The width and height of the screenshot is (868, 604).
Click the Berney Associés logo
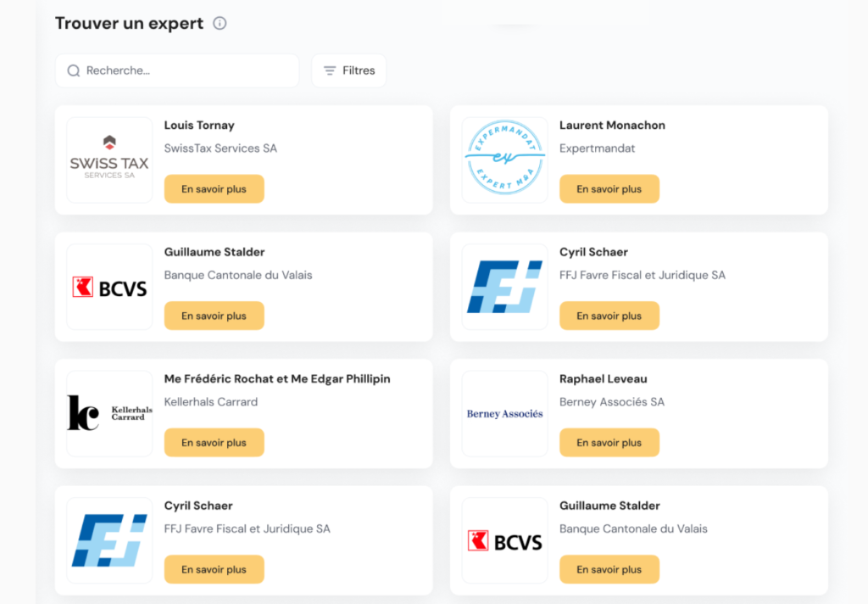[x=505, y=413]
